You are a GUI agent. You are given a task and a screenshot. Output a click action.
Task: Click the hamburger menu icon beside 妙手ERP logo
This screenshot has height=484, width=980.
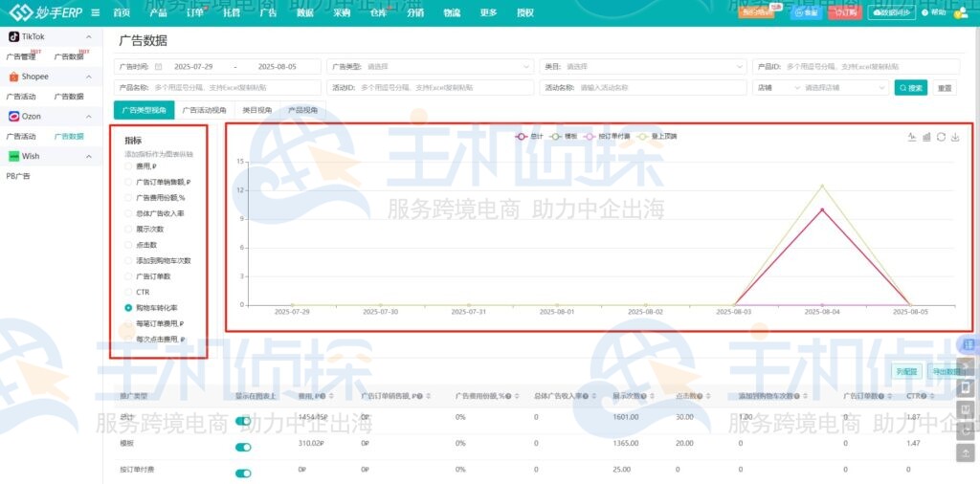(95, 12)
